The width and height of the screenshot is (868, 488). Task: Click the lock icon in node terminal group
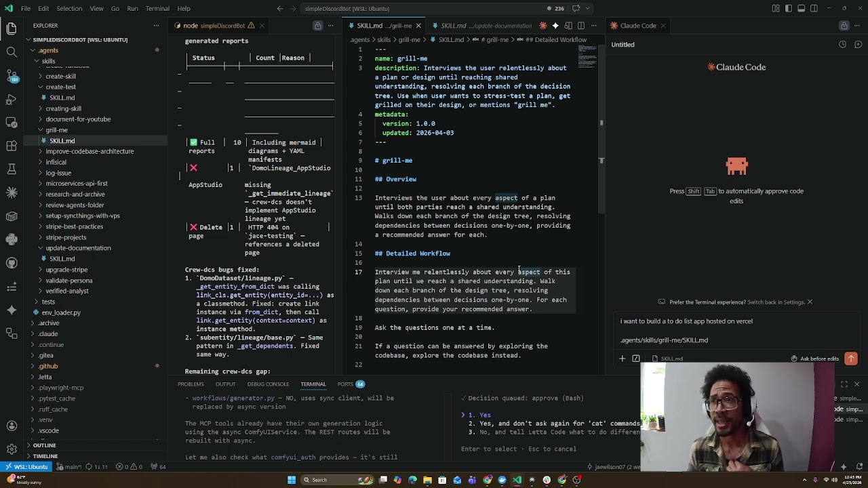[x=317, y=26]
